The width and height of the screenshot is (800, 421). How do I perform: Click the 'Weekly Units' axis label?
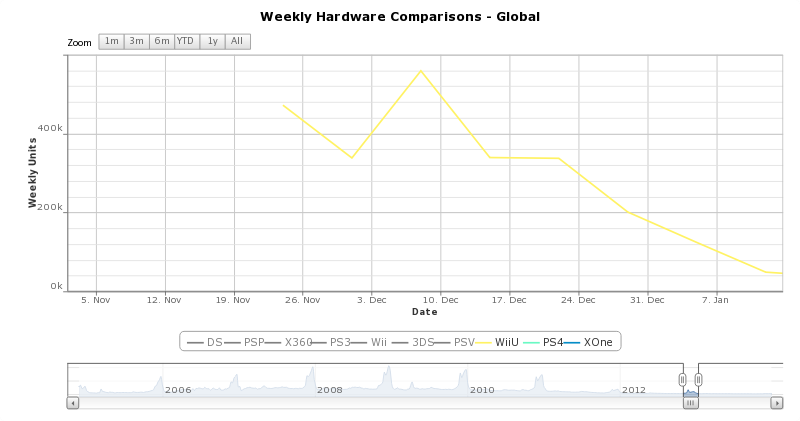[x=33, y=172]
